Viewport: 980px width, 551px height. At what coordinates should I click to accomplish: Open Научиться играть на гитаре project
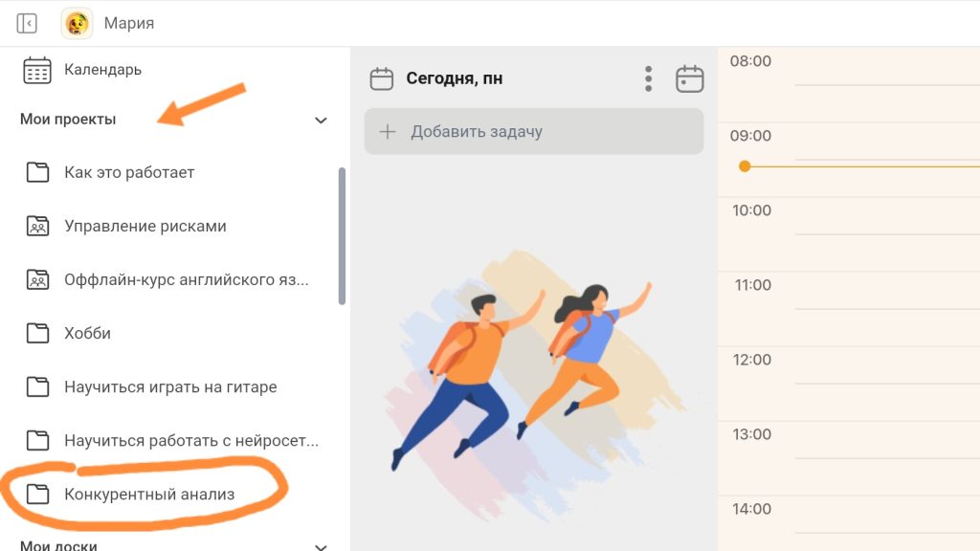click(170, 386)
